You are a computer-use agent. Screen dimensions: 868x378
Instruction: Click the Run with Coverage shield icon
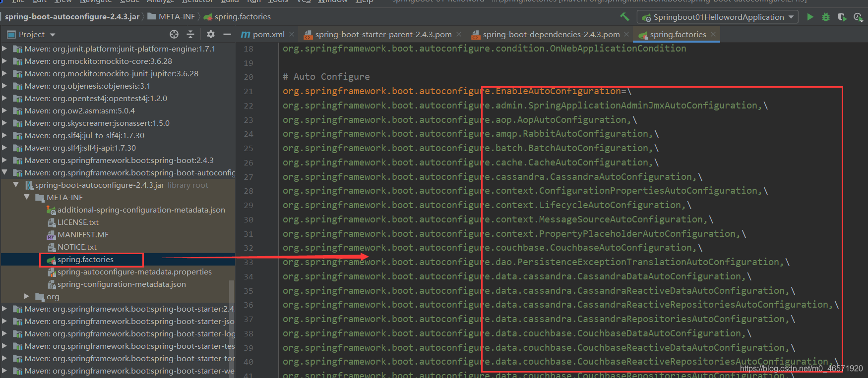(842, 17)
